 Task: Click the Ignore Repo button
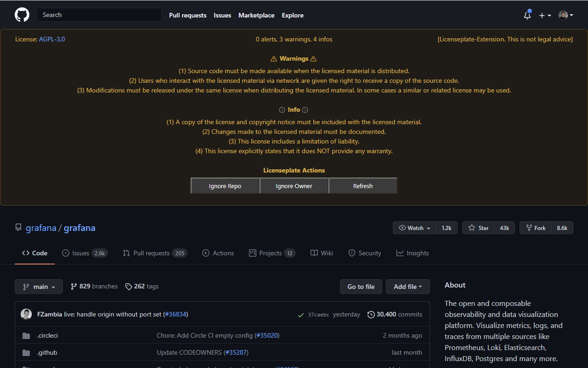tap(225, 186)
